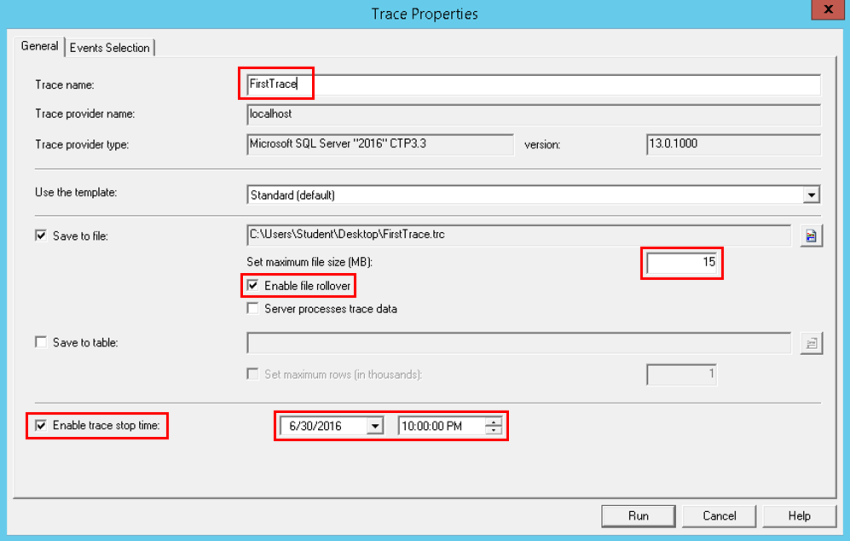
Task: Click the save-to-file browse icon
Action: point(811,236)
